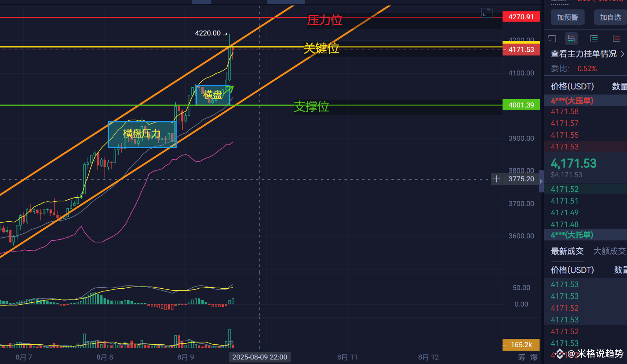Click the current price 4171.53 axis label
Viewport: 627px width, 364px height.
click(521, 50)
